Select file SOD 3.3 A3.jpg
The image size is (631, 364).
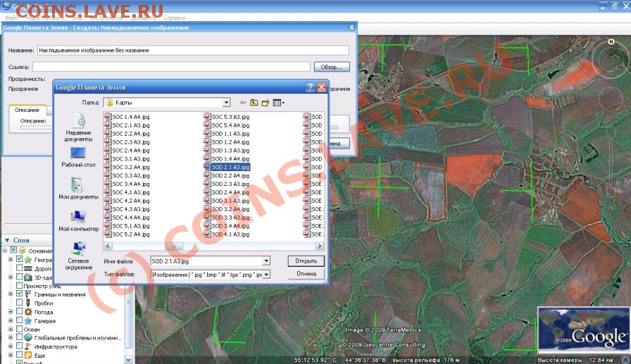pyautogui.click(x=227, y=217)
